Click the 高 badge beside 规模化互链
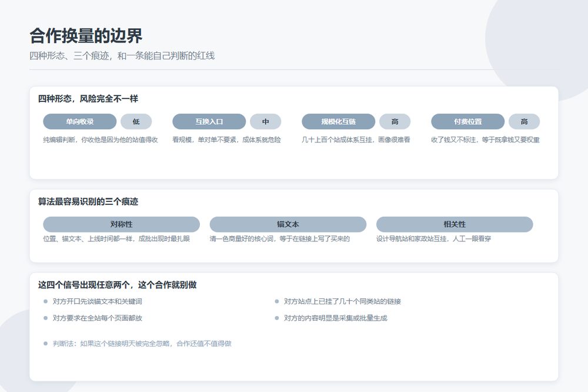This screenshot has height=392, width=588. click(x=395, y=122)
